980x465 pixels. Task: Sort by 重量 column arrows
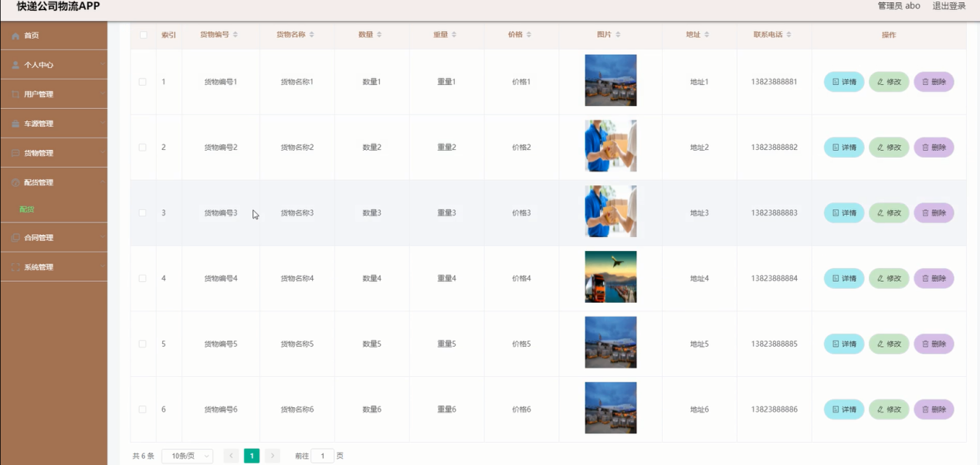tap(454, 35)
